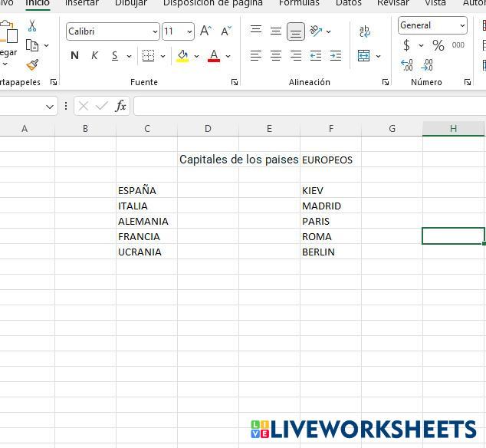
Task: Open the Insertar ribbon tab
Action: [x=81, y=3]
